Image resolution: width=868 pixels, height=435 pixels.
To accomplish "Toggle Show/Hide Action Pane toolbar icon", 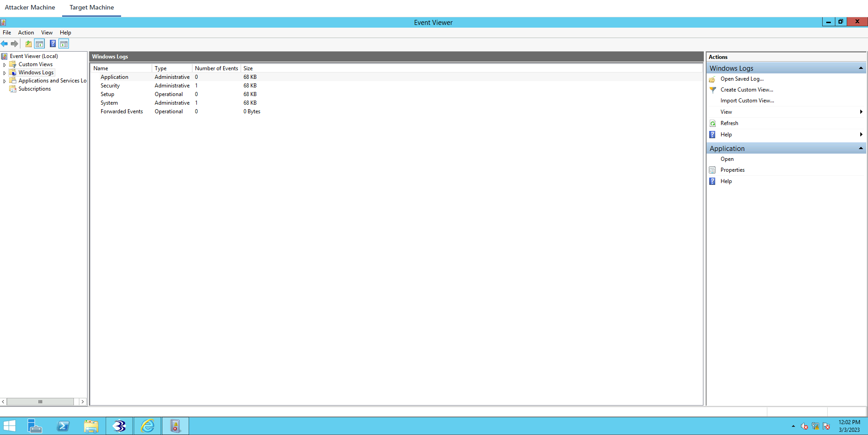I will (x=64, y=44).
